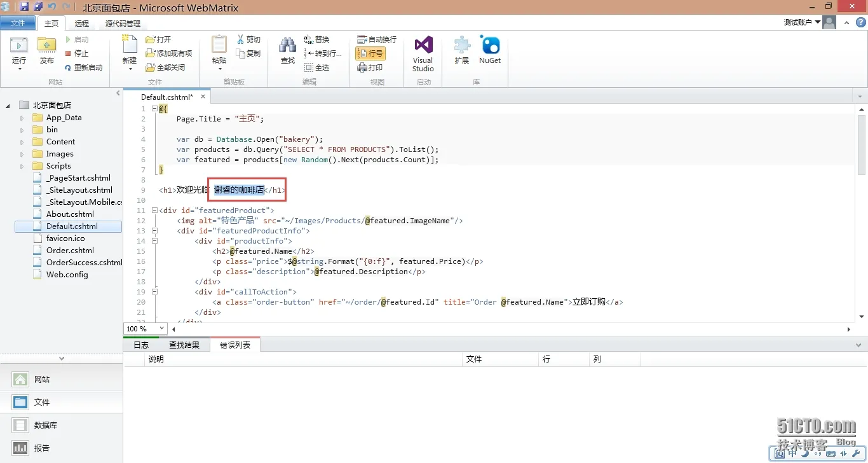The image size is (868, 463).
Task: Stop the site with 停止
Action: coord(77,53)
